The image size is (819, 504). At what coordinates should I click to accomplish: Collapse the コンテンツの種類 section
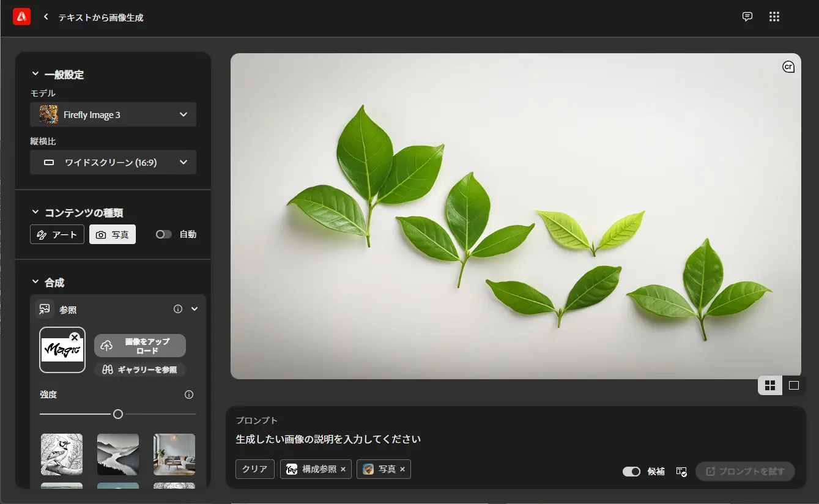(35, 212)
